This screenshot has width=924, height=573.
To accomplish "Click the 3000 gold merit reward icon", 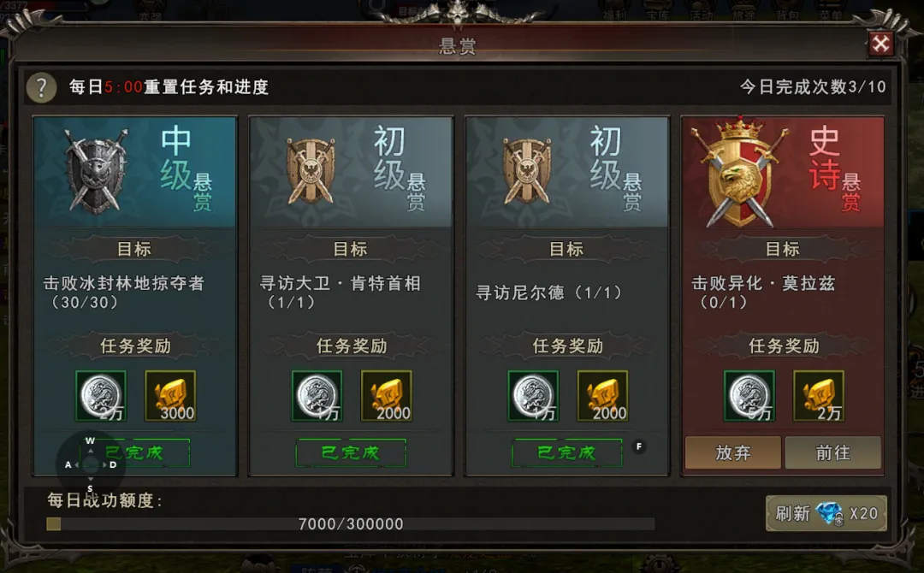I will [x=170, y=396].
